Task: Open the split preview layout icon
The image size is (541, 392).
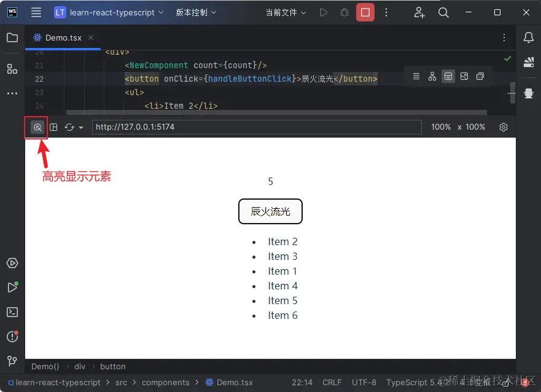Action: coord(53,127)
